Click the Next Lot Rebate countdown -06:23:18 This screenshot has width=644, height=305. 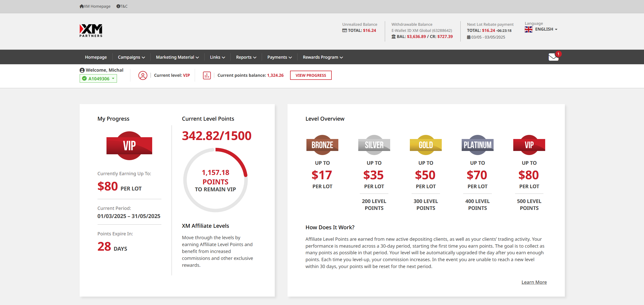click(504, 31)
